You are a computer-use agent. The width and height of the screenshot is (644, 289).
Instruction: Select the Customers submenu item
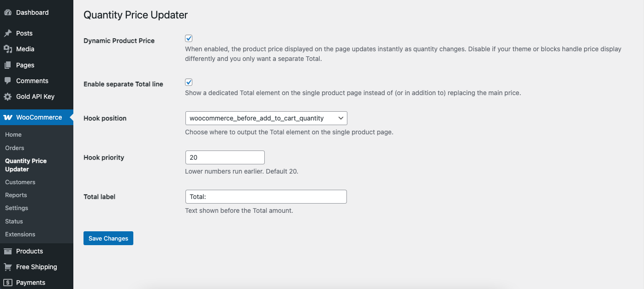pos(20,182)
